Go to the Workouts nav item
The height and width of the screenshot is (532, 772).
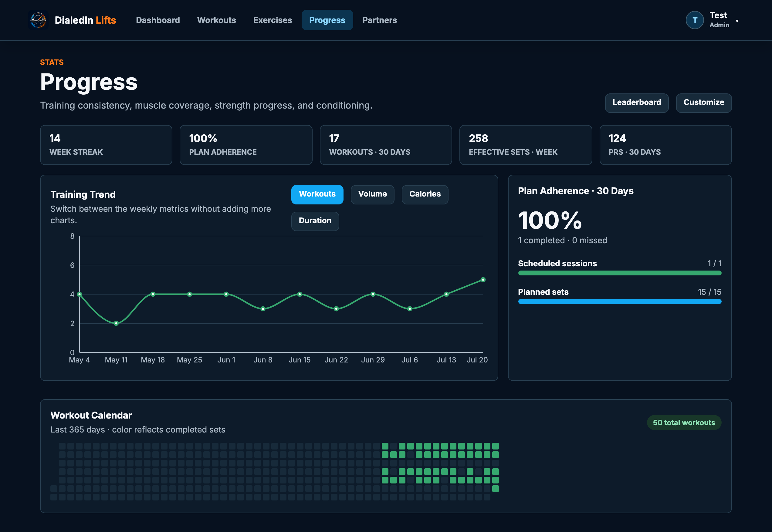point(216,20)
